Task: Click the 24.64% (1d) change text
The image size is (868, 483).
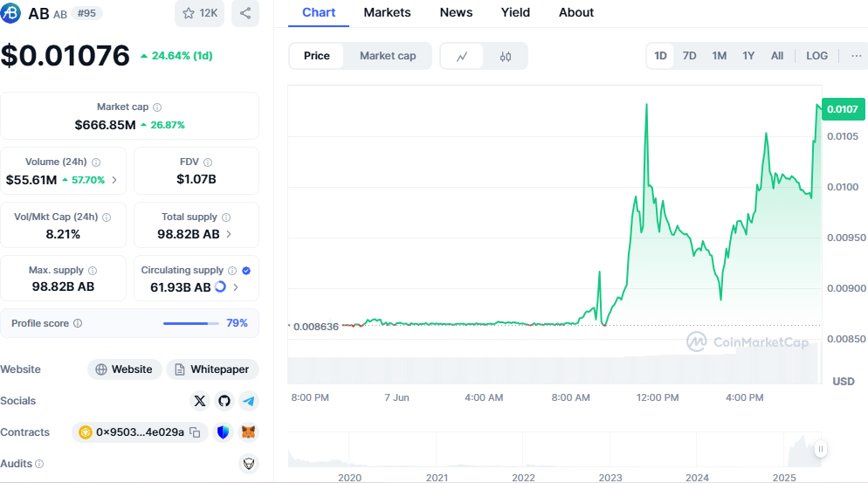Action: [183, 56]
